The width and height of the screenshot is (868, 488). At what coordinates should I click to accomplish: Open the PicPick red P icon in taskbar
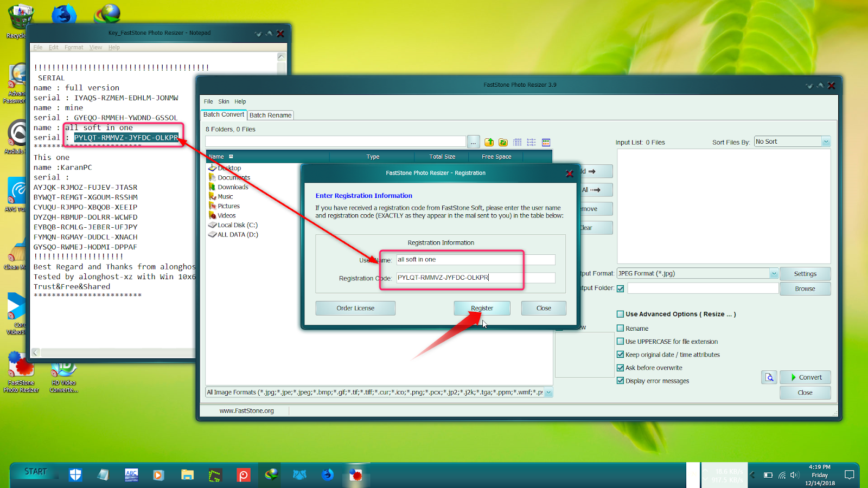[x=243, y=475]
